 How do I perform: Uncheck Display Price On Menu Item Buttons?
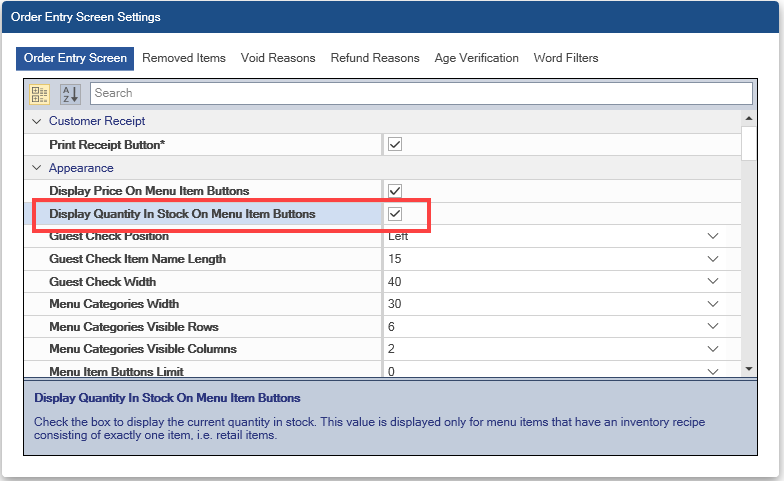pos(395,190)
